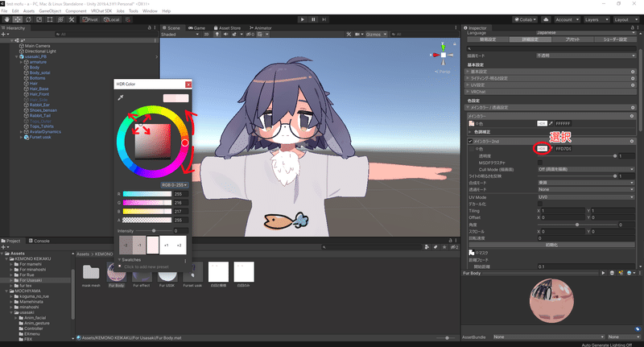Adjust the red R channel slider
Viewport: 644px width, 347px height.
[147, 194]
